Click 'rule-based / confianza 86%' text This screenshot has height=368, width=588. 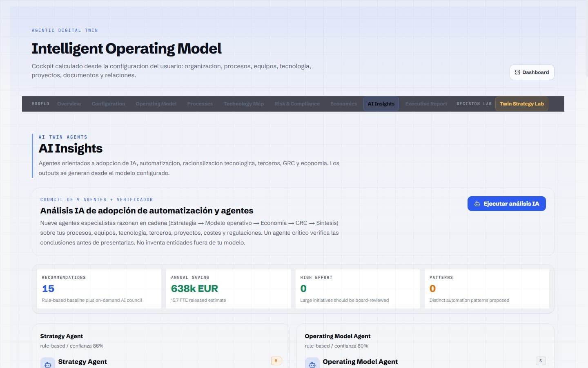pos(71,346)
